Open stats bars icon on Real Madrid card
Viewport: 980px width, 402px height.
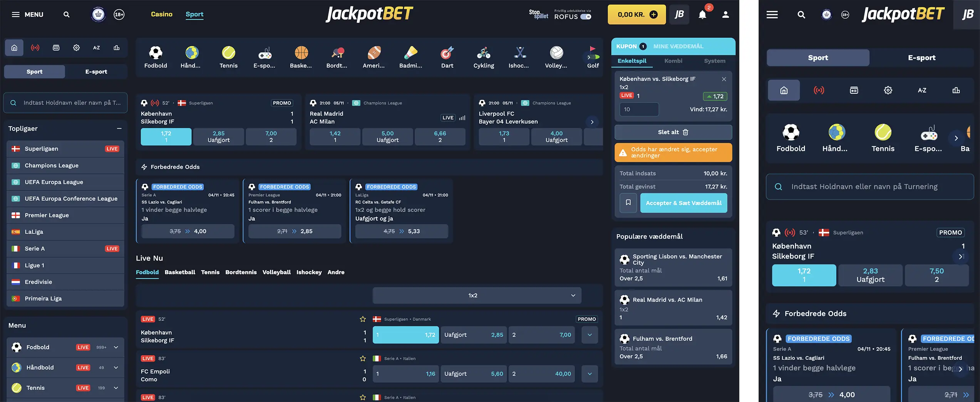click(462, 118)
